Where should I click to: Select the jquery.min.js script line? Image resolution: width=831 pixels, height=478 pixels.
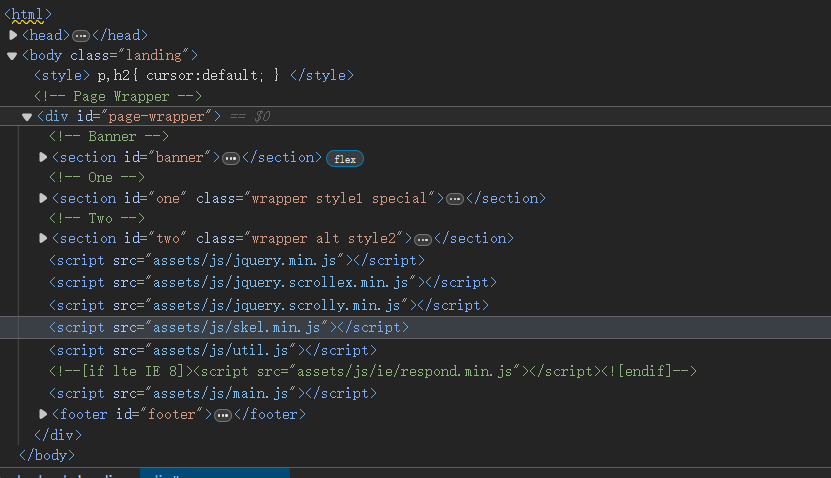coord(237,261)
